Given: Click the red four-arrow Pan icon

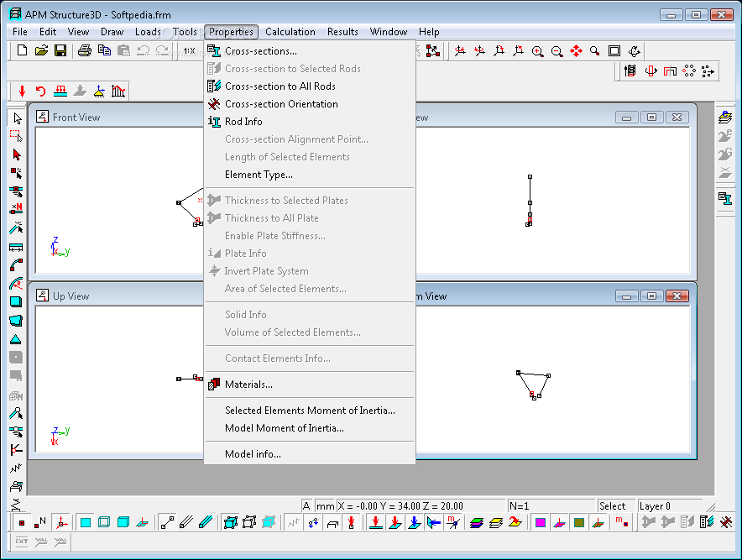Looking at the screenshot, I should point(576,51).
